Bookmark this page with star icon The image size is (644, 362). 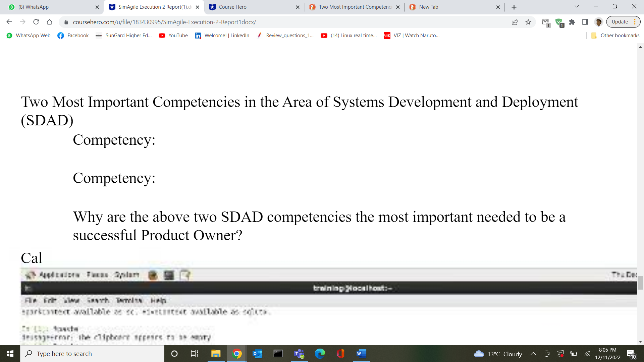click(528, 22)
